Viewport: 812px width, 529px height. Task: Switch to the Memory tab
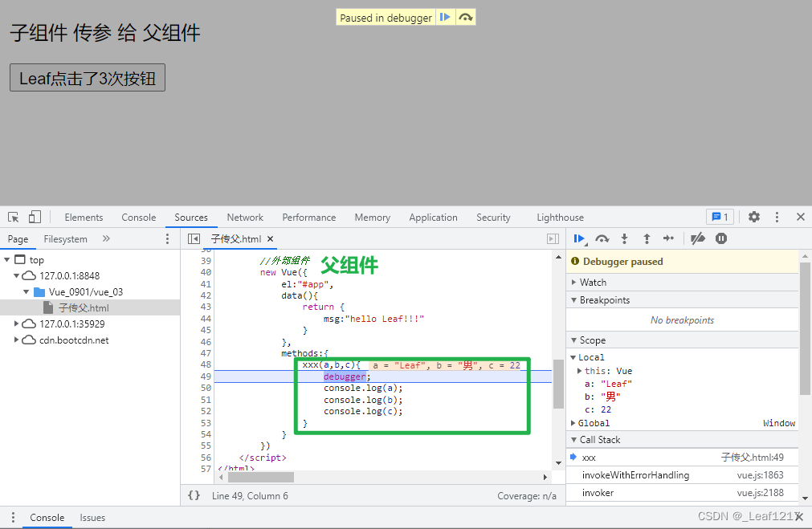point(373,218)
